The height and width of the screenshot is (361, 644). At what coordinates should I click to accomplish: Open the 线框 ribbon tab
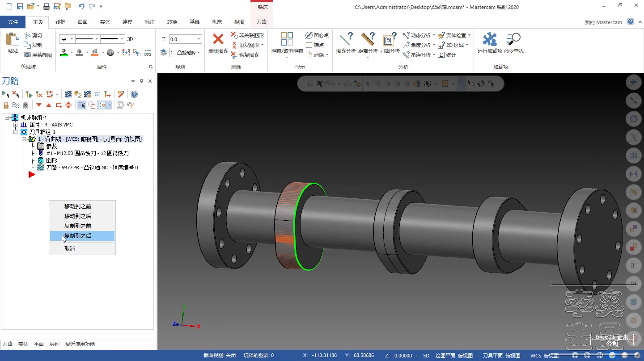point(60,22)
